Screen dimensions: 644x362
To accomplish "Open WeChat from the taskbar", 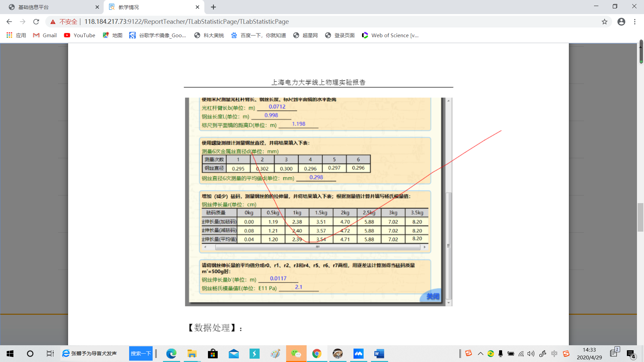I will [296, 354].
